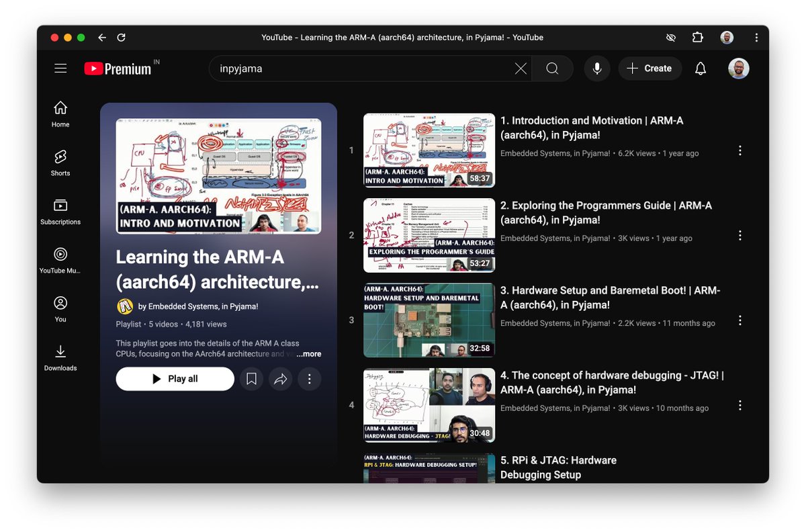
Task: Expand the playlist description via ...more
Action: click(x=308, y=354)
